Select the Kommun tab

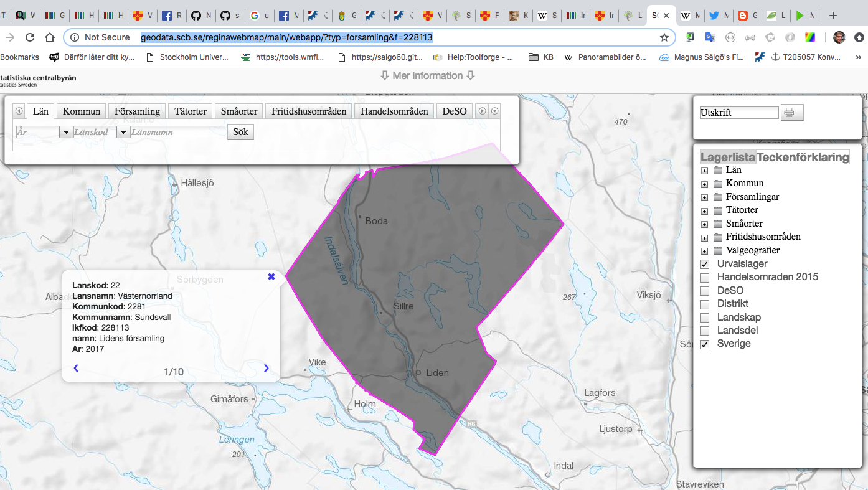82,111
